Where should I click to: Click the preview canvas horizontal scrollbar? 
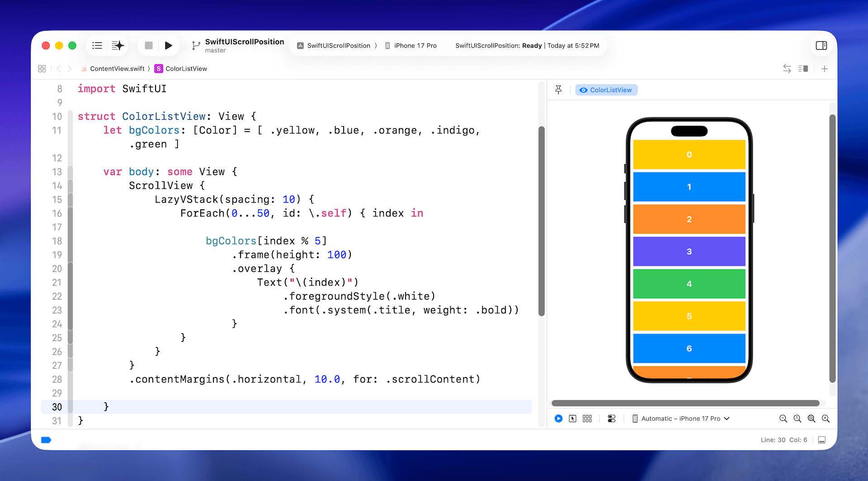tap(685, 403)
